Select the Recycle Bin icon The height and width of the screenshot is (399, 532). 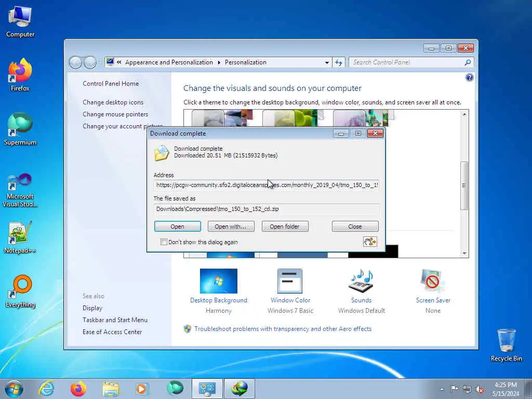pyautogui.click(x=506, y=345)
